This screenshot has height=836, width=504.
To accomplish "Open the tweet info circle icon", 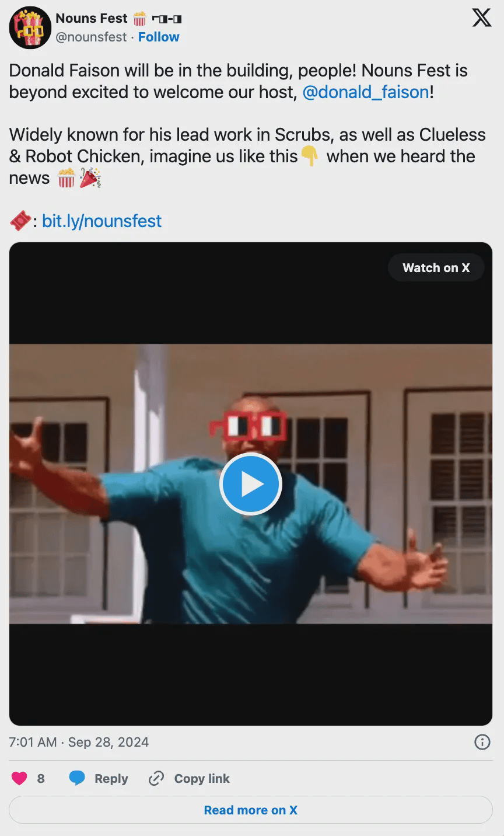I will (482, 742).
